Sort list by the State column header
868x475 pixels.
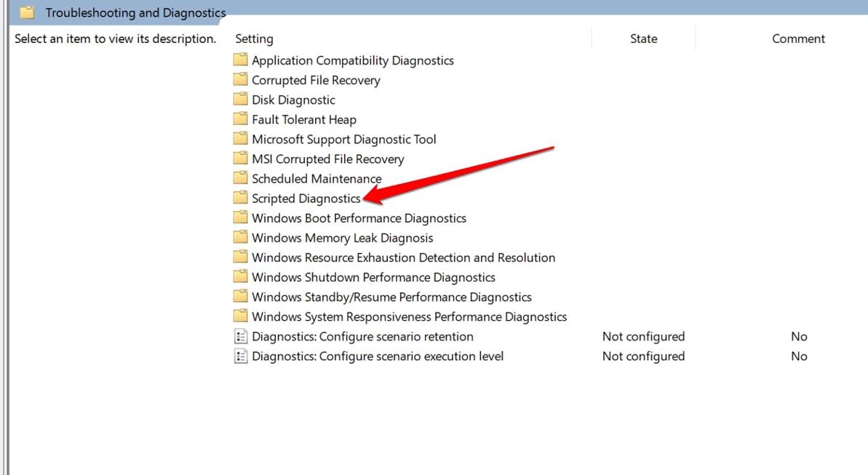[x=643, y=39]
